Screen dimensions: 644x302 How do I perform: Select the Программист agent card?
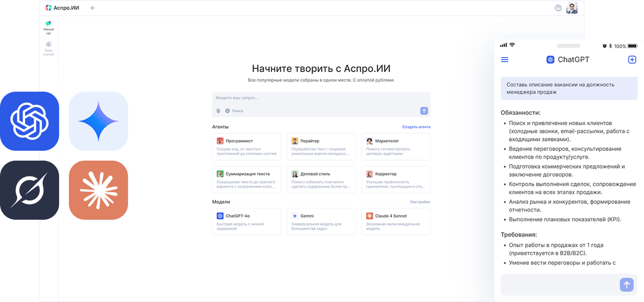[247, 146]
